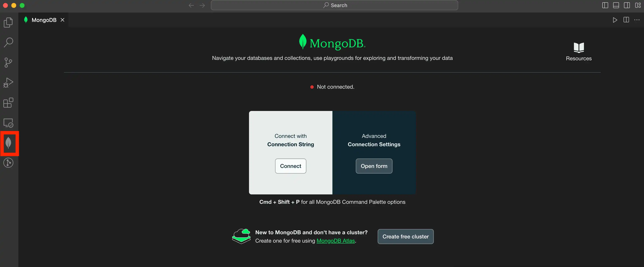644x267 pixels.
Task: Click Connect with Connection String button
Action: [x=291, y=166]
